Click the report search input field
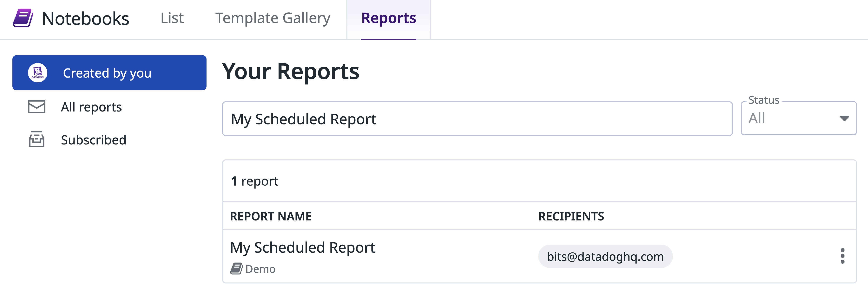 click(x=477, y=119)
